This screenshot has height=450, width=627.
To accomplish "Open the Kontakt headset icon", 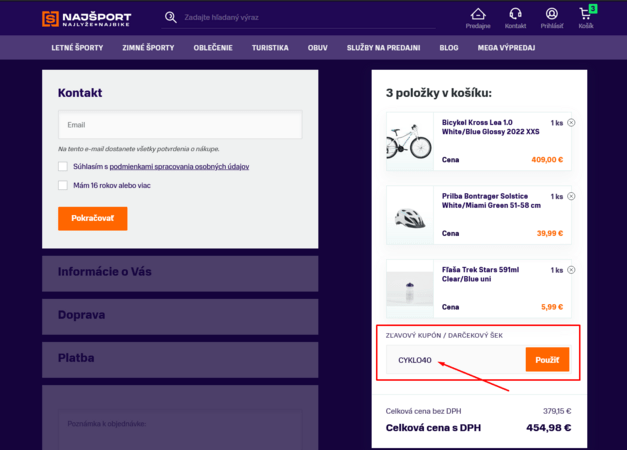I will pyautogui.click(x=516, y=14).
